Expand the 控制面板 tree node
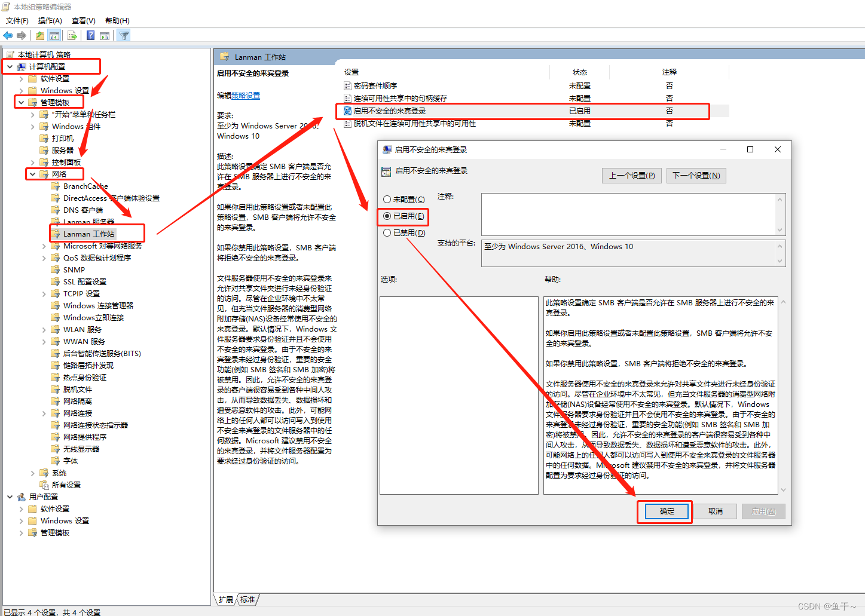 (x=33, y=162)
